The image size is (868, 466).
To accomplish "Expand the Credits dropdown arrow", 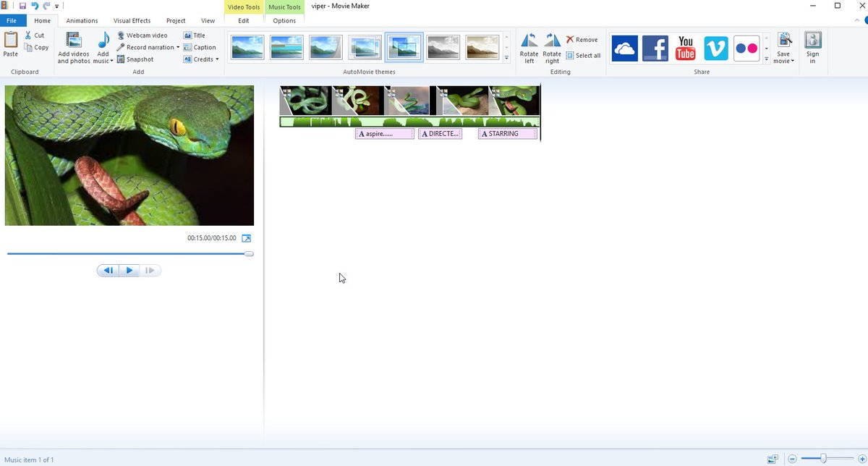I will [x=217, y=59].
